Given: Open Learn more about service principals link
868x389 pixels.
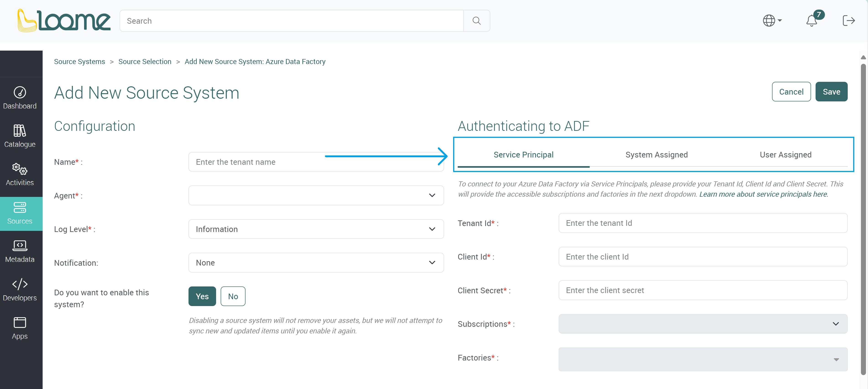Looking at the screenshot, I should click(763, 194).
